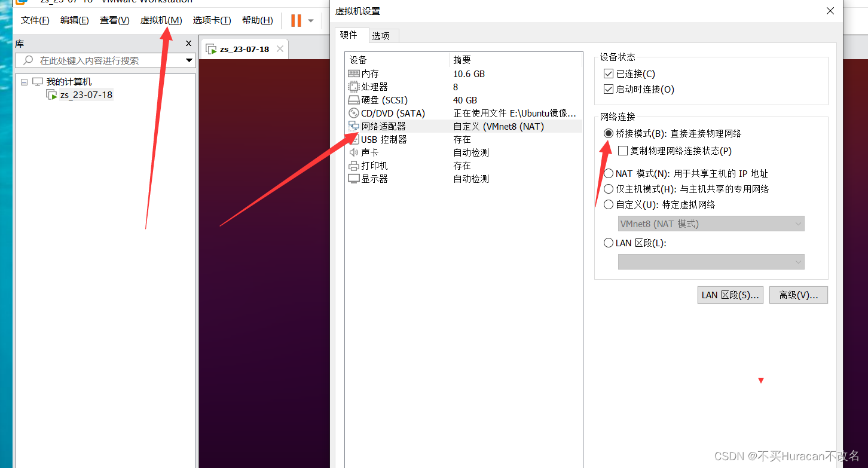Click the hard disk (SCSI) icon
The height and width of the screenshot is (468, 868).
[x=353, y=100]
